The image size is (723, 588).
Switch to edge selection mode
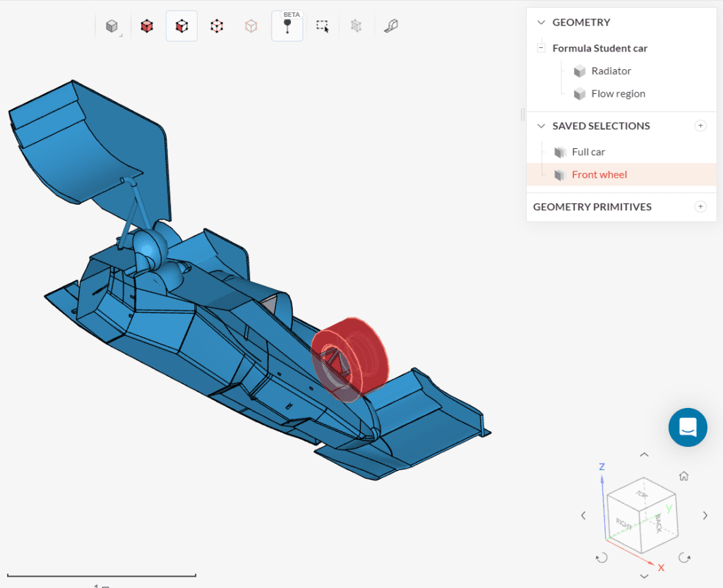point(217,25)
